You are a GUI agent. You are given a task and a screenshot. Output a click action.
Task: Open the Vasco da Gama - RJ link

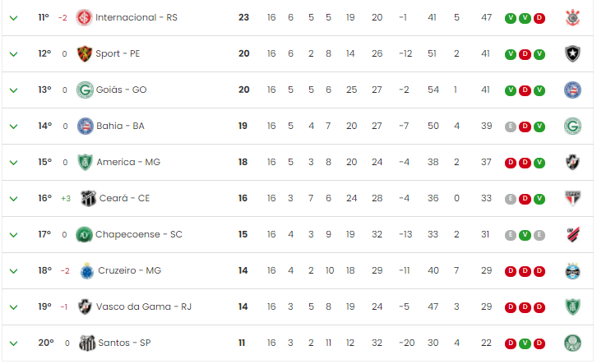144,306
